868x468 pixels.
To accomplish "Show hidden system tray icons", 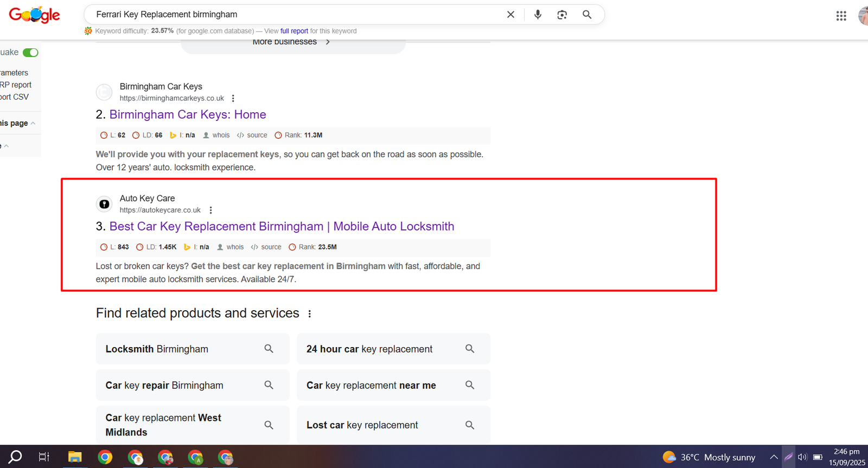I will pos(774,457).
